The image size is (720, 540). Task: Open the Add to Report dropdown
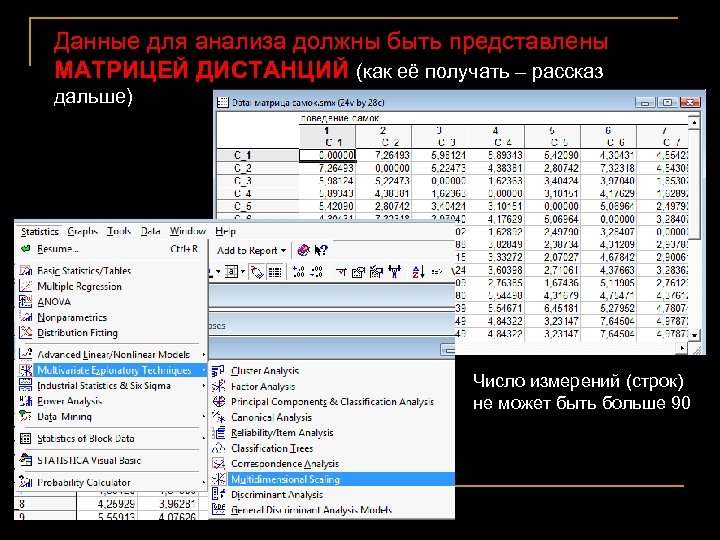point(251,251)
